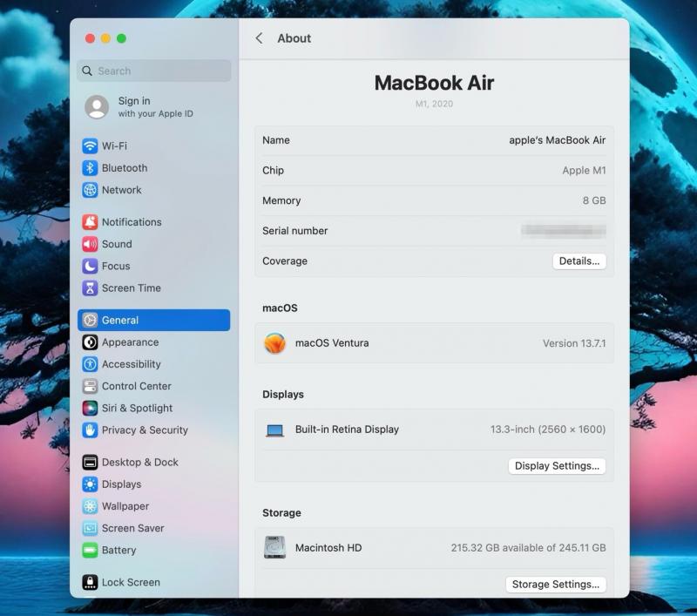Click the Desktop & Dock icon
This screenshot has height=616, width=697.
coord(90,463)
